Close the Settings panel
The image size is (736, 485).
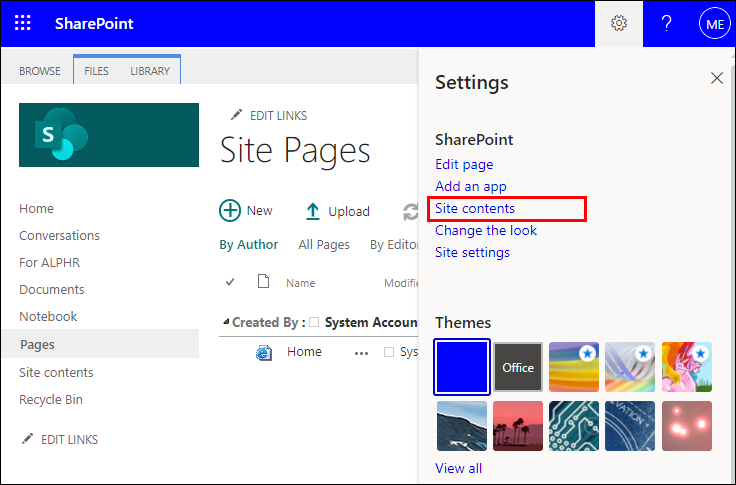pyautogui.click(x=716, y=78)
